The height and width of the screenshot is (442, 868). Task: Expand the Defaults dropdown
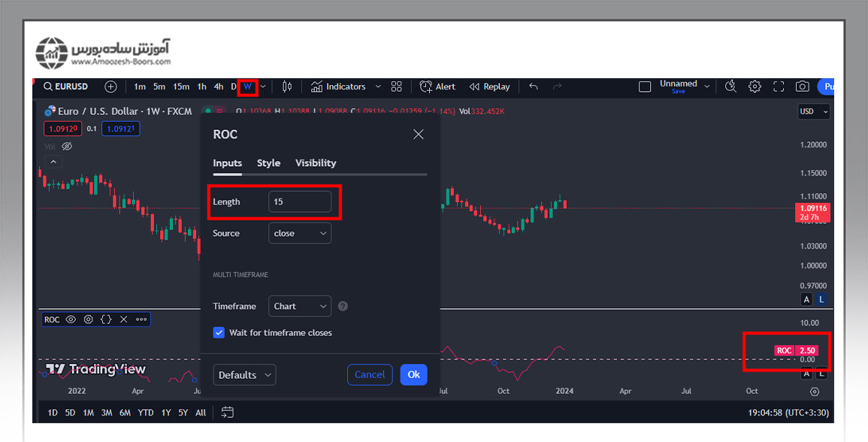tap(244, 374)
